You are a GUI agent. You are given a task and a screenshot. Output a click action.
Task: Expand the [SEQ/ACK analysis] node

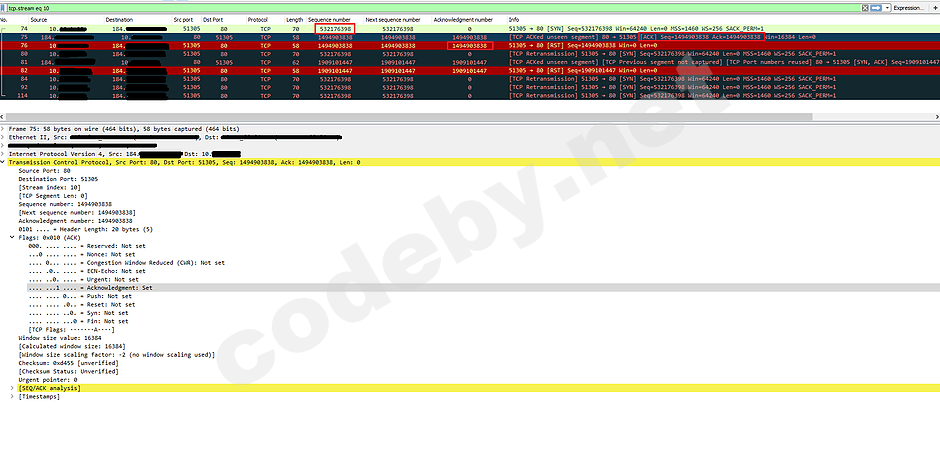tap(13, 388)
